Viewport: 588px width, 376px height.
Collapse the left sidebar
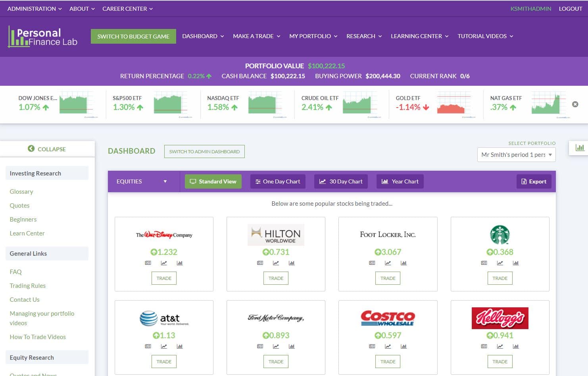pos(47,149)
